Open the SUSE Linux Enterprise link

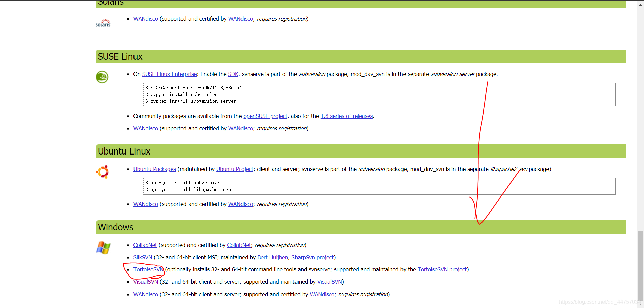point(169,74)
